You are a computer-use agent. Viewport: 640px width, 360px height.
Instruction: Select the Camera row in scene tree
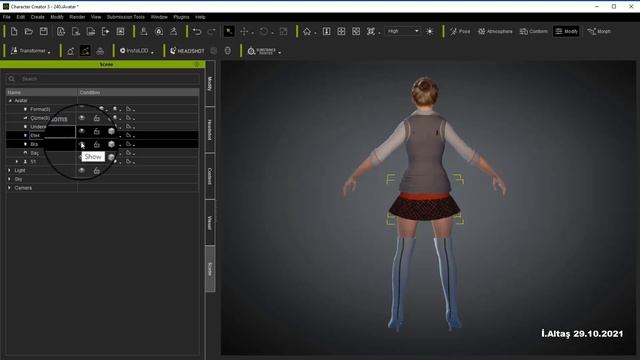tap(102, 188)
